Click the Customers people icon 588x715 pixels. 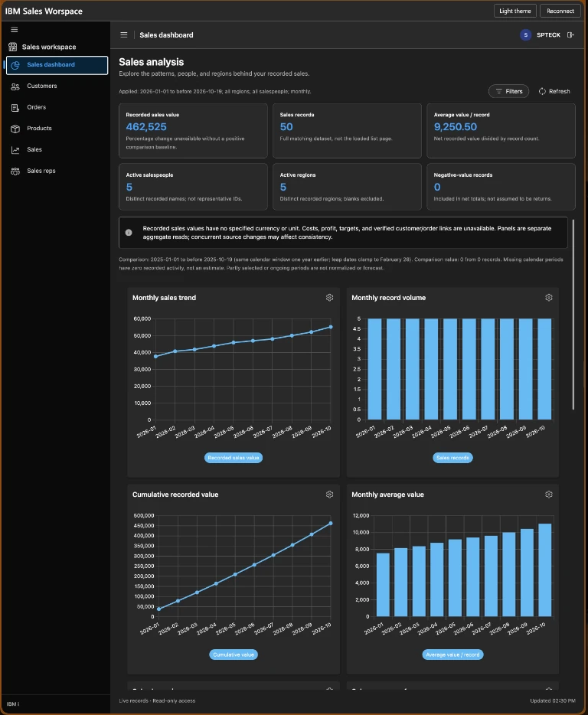(x=15, y=87)
